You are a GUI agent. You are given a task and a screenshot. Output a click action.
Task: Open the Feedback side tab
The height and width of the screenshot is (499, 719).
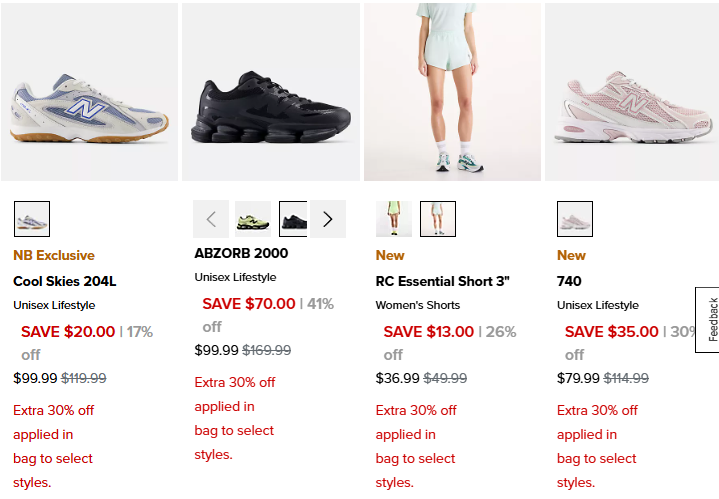point(709,320)
